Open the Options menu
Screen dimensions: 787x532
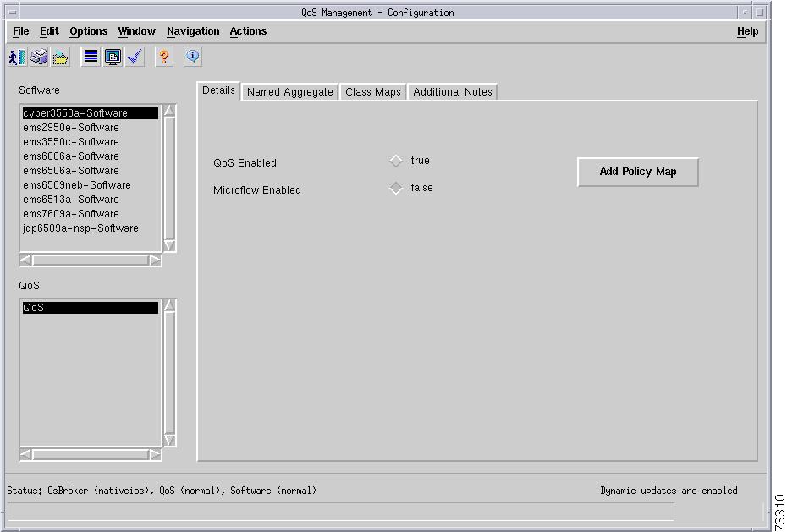[88, 31]
